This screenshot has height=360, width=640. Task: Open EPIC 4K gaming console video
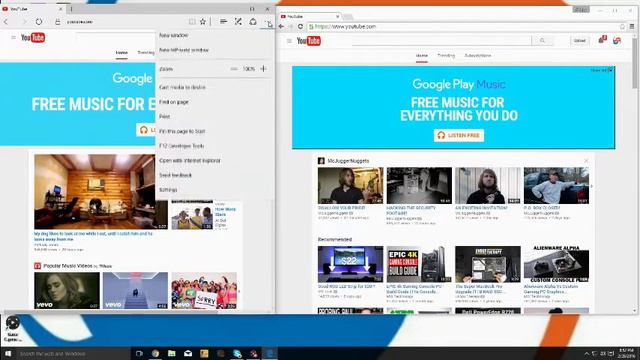(x=419, y=264)
